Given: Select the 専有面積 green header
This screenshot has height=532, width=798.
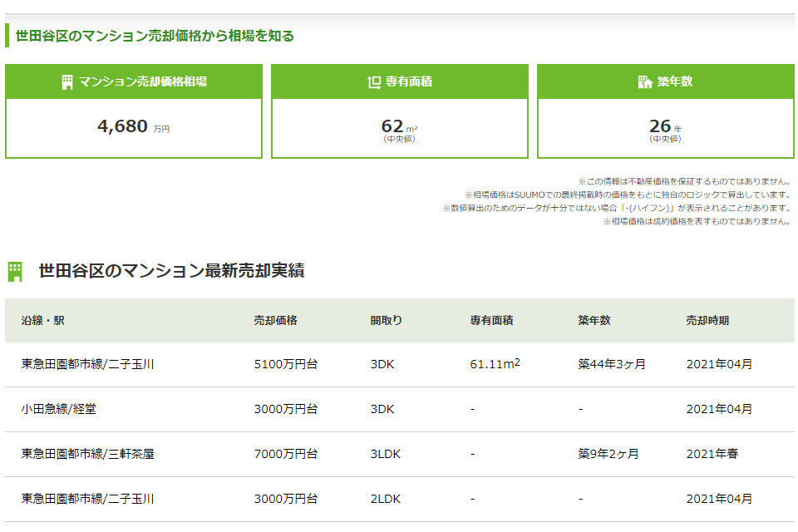Looking at the screenshot, I should pos(400,80).
